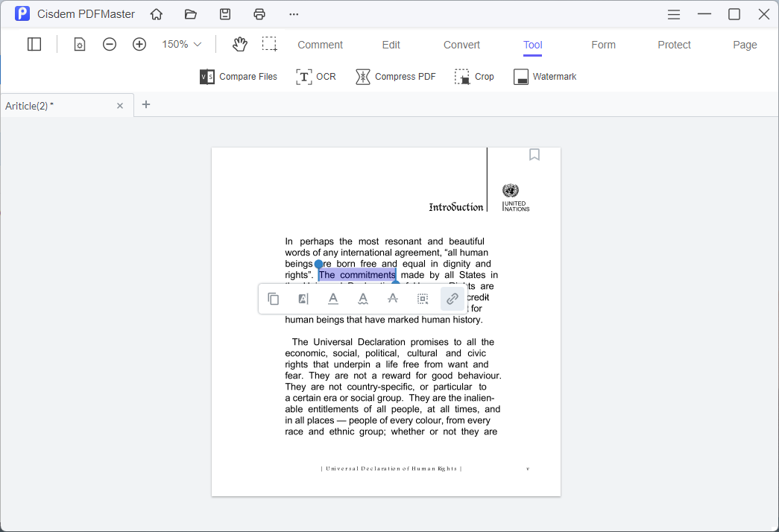Image resolution: width=779 pixels, height=532 pixels.
Task: Expand the 150% zoom dropdown
Action: pos(181,44)
